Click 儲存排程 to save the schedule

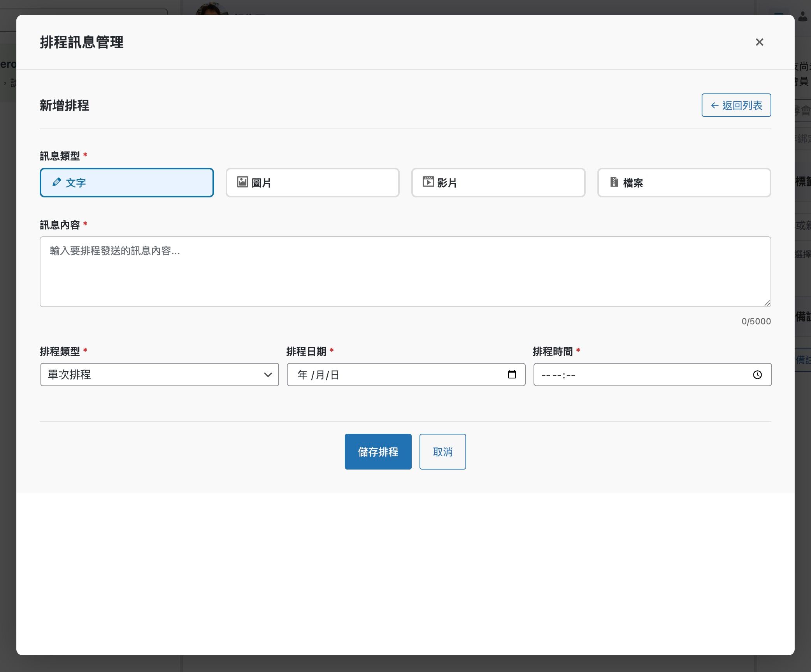click(x=378, y=452)
